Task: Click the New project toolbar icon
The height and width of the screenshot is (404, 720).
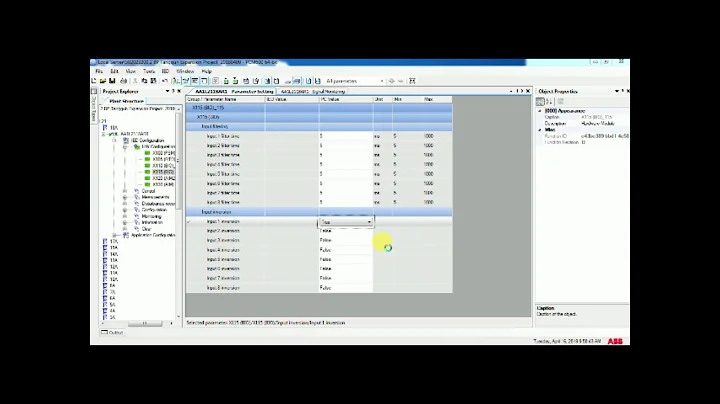Action: [94, 81]
